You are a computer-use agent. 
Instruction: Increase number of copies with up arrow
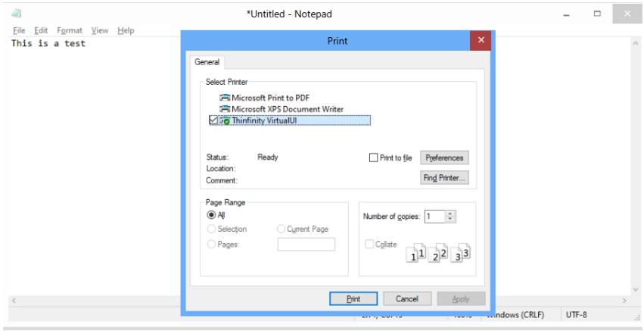pos(450,214)
